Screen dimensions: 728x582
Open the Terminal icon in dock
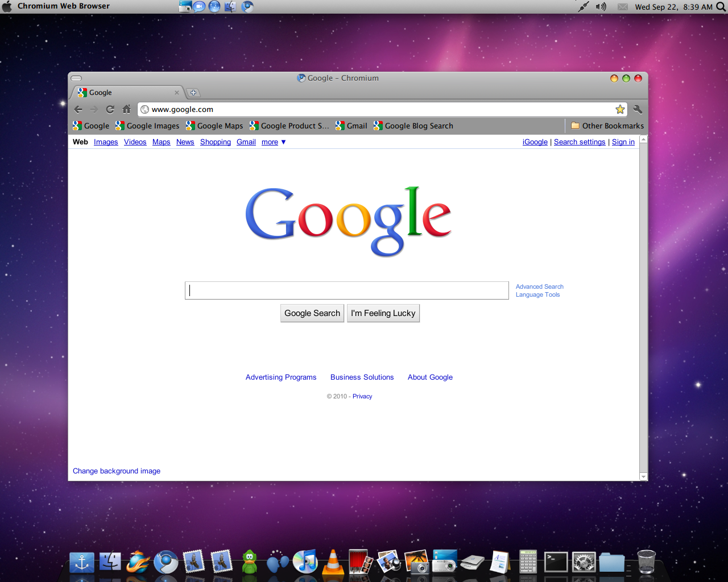[556, 562]
